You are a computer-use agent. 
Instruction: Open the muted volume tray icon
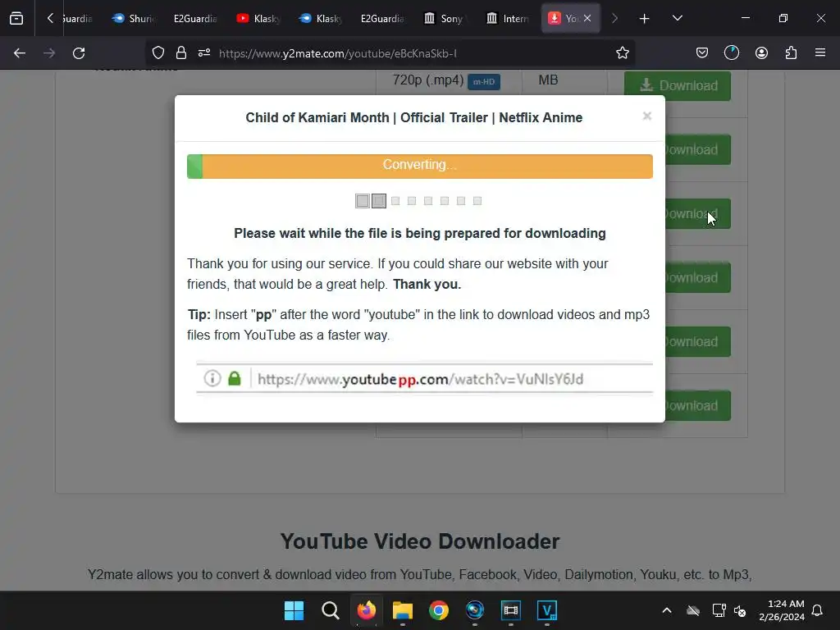click(x=740, y=610)
